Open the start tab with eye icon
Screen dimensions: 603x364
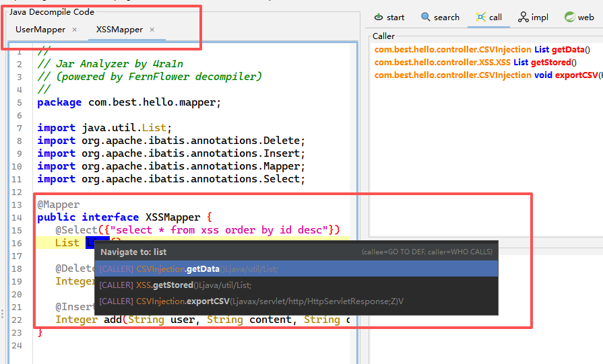click(x=389, y=17)
